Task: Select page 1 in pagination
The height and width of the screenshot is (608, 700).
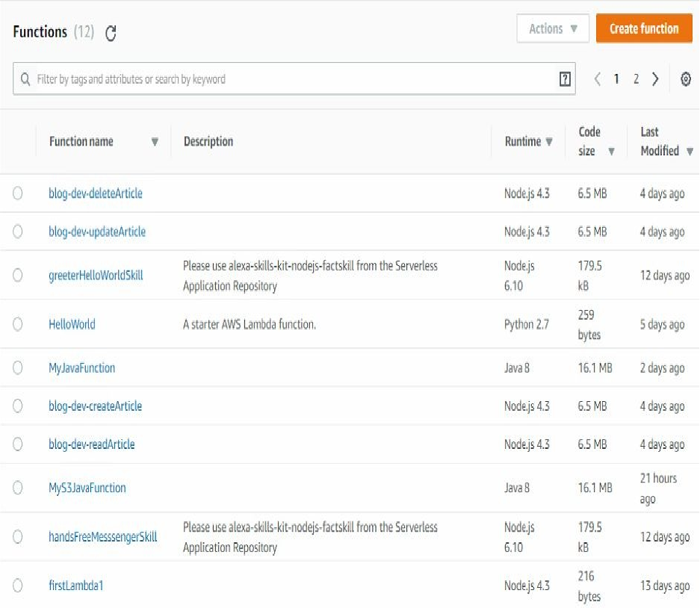Action: coord(616,79)
